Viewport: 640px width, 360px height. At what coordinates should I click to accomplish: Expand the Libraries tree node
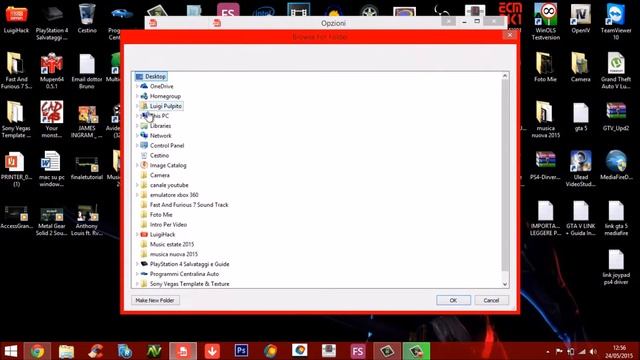137,126
